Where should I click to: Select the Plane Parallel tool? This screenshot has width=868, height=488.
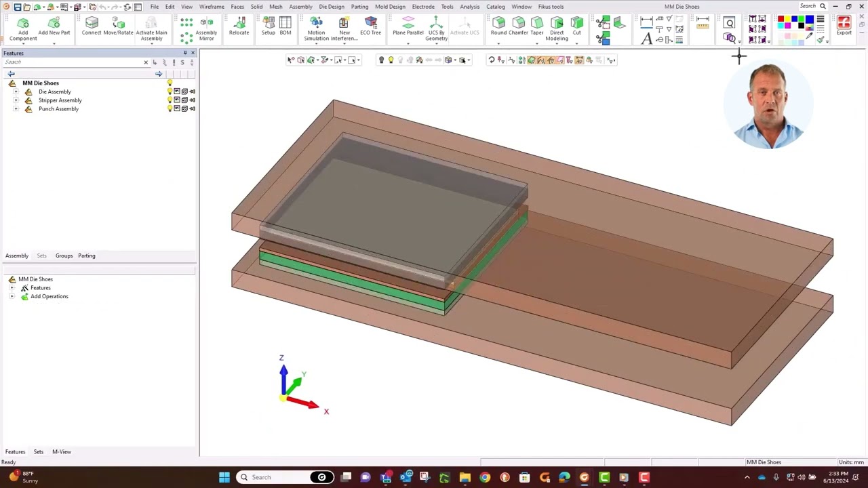[408, 27]
